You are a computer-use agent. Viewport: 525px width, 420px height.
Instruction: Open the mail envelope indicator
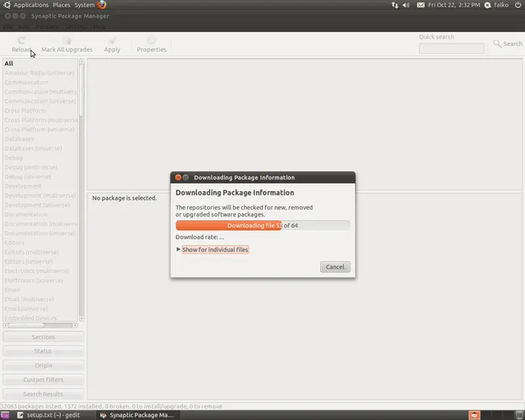coord(421,5)
